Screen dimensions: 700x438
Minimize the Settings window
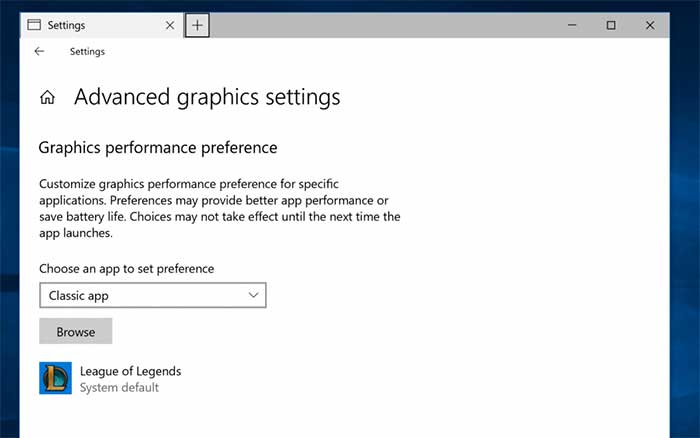[571, 25]
